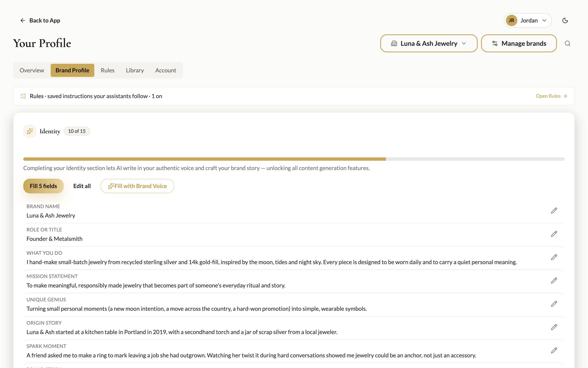Click the Identity completion progress bar
The width and height of the screenshot is (588, 368).
(x=294, y=159)
